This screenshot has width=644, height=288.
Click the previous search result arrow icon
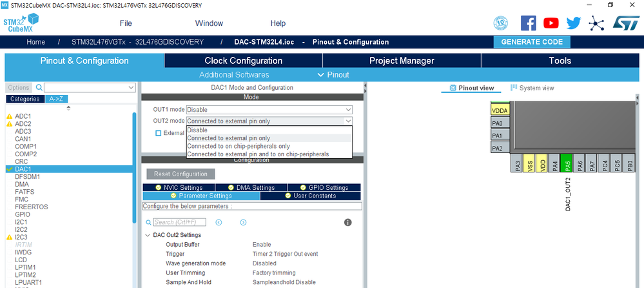(219, 222)
